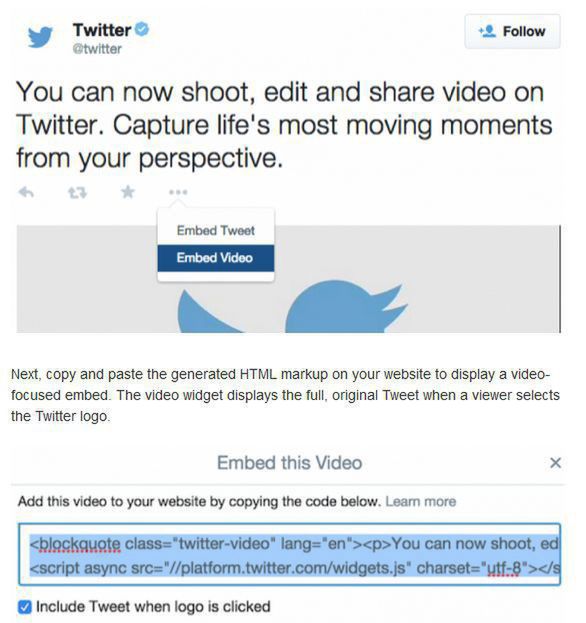Click the Embed this Video heading

tap(289, 463)
